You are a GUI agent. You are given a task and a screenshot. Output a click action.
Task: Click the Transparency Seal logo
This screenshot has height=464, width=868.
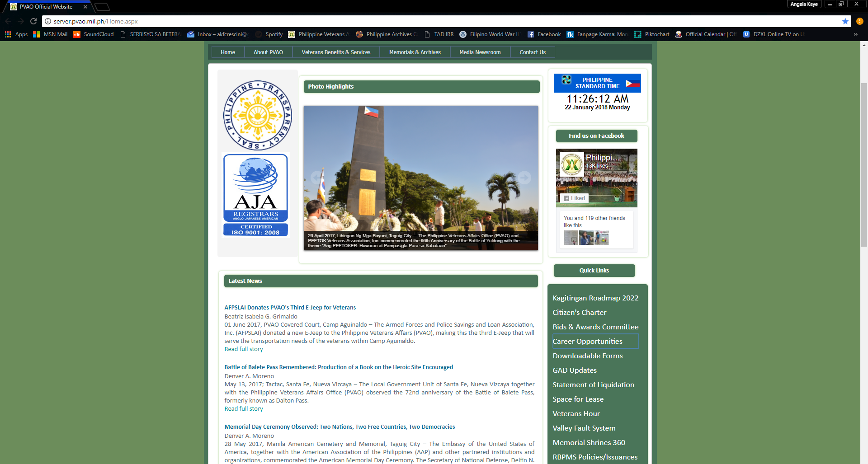point(258,115)
